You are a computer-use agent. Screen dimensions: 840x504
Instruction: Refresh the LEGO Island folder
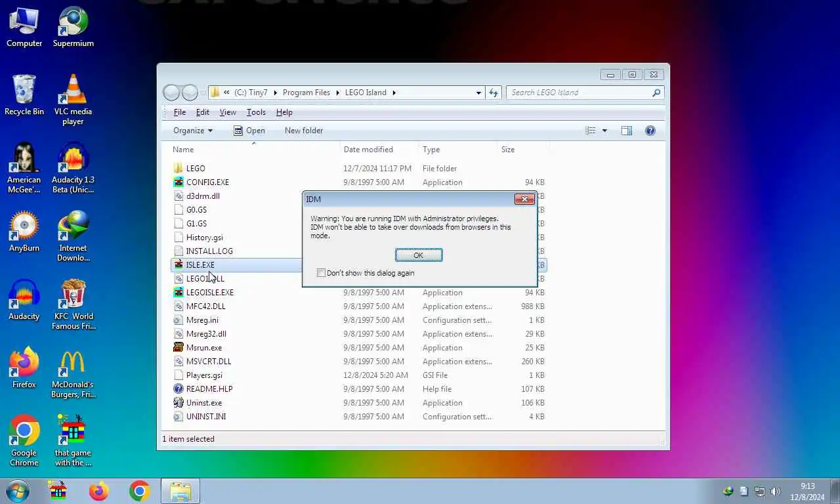(494, 93)
